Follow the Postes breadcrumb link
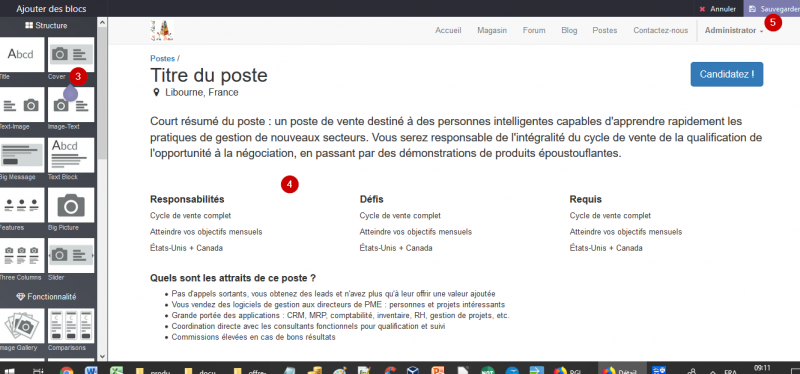 pos(162,59)
